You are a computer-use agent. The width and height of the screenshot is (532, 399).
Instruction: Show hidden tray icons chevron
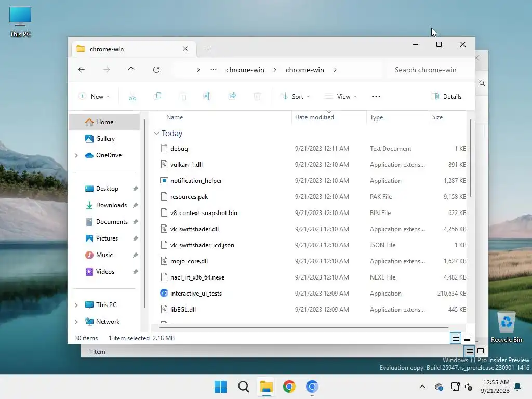click(x=422, y=387)
